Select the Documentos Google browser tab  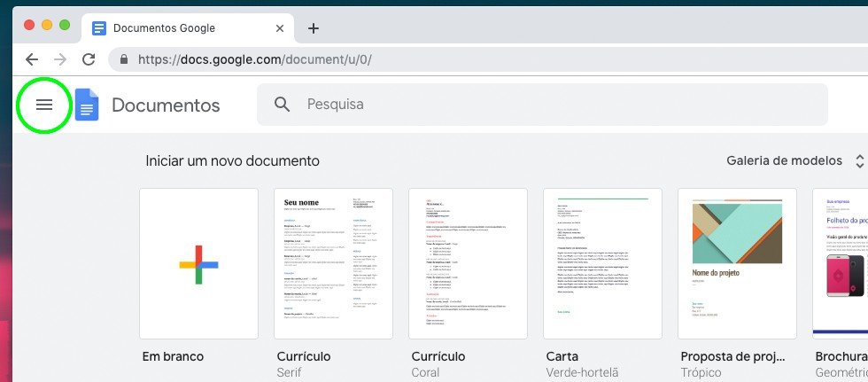coord(188,28)
